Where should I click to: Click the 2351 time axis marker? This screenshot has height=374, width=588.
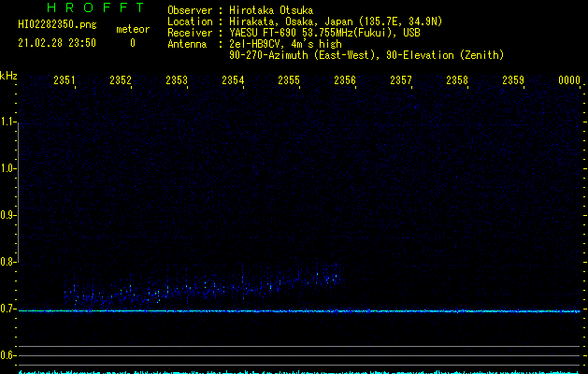(65, 79)
